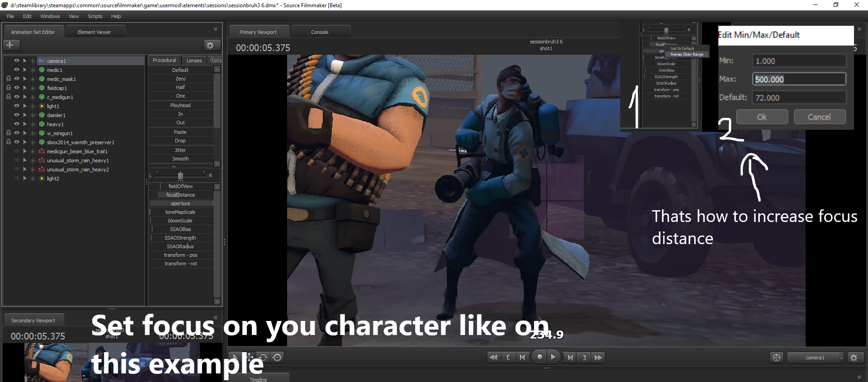This screenshot has height=382, width=868.
Task: Switch to the Console tab
Action: (x=320, y=32)
